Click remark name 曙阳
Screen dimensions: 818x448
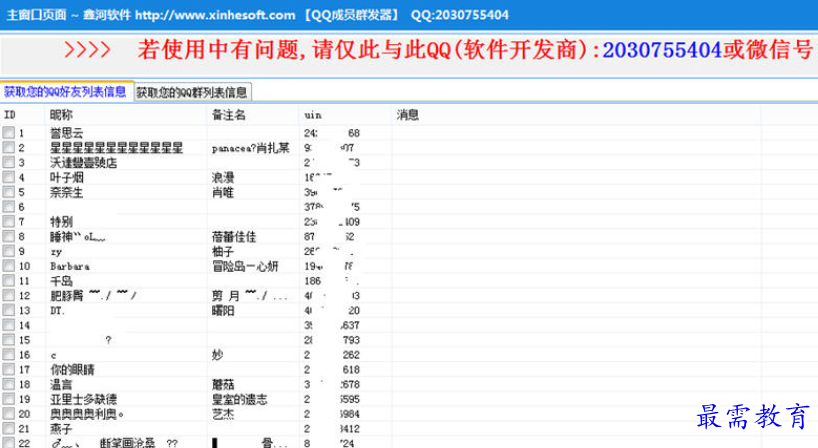pyautogui.click(x=223, y=310)
